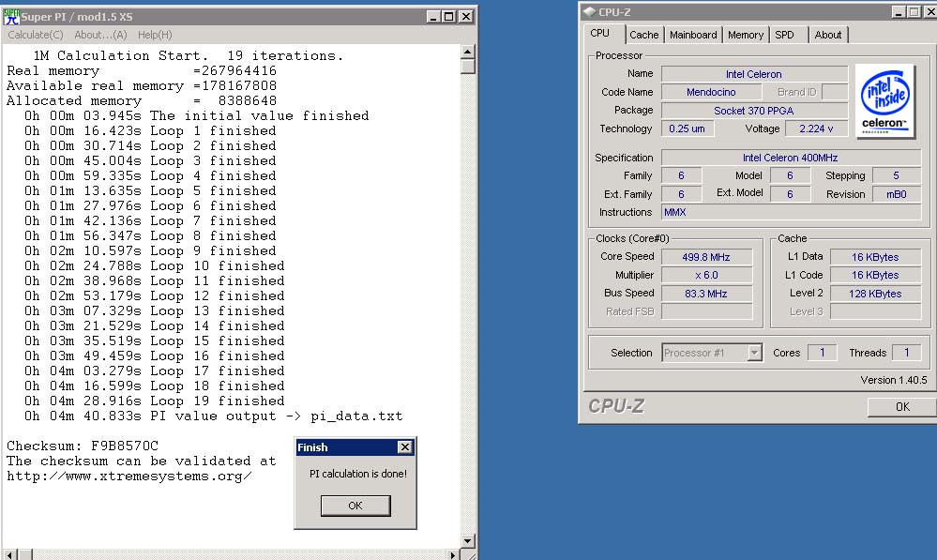Click the Level 3 empty field

coord(875,311)
